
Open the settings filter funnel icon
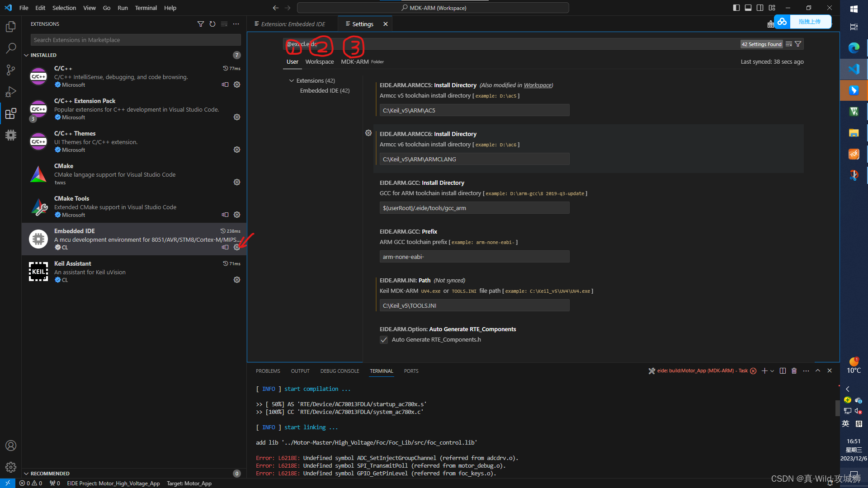[x=798, y=44]
